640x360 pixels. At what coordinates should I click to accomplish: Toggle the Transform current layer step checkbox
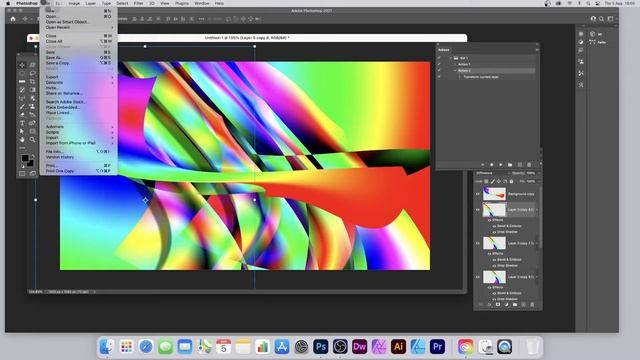[439, 77]
